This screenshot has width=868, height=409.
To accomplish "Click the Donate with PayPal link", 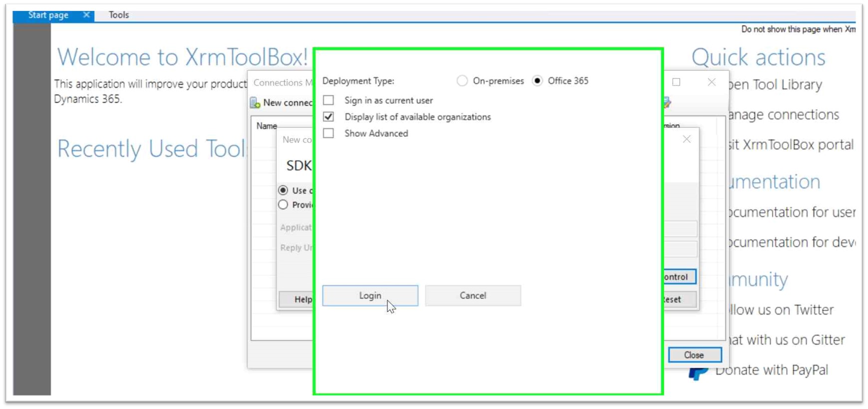I will coord(772,370).
